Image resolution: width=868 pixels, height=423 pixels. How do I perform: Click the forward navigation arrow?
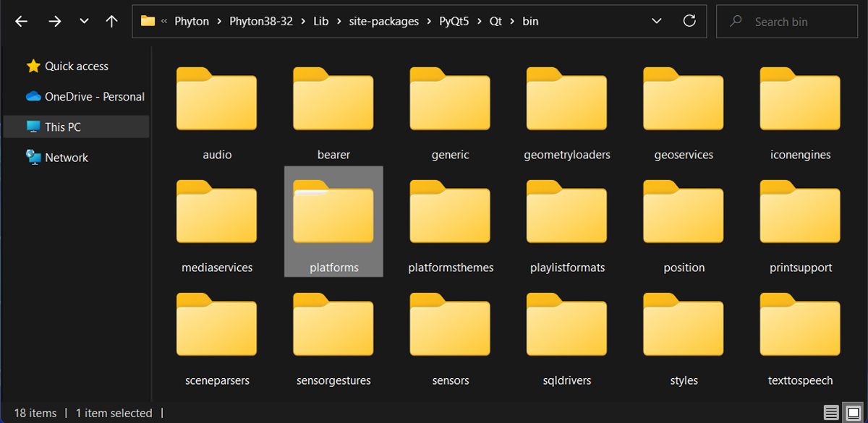54,22
